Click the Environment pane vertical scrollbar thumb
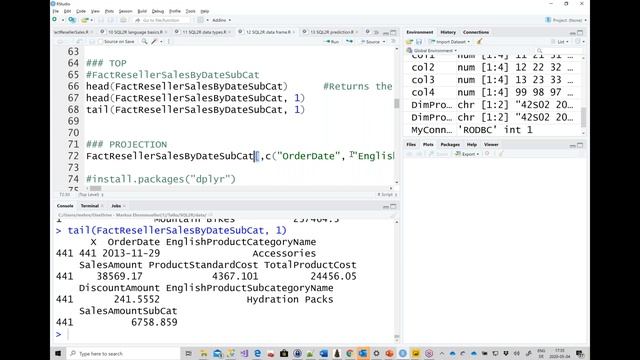The image size is (640, 360). [583, 118]
